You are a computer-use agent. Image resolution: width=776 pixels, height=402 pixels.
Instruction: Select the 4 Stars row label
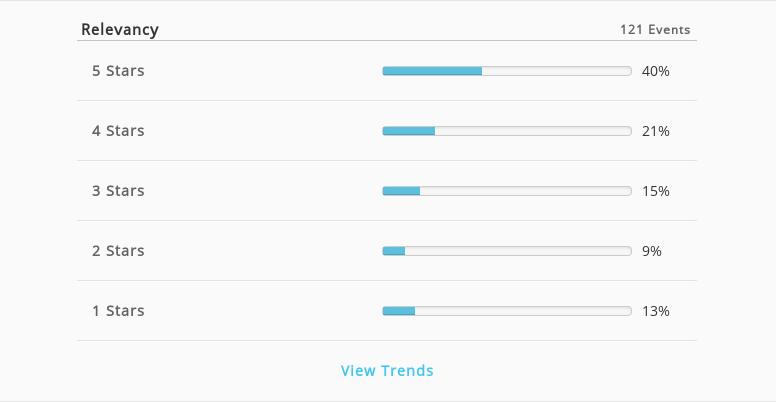click(x=118, y=131)
